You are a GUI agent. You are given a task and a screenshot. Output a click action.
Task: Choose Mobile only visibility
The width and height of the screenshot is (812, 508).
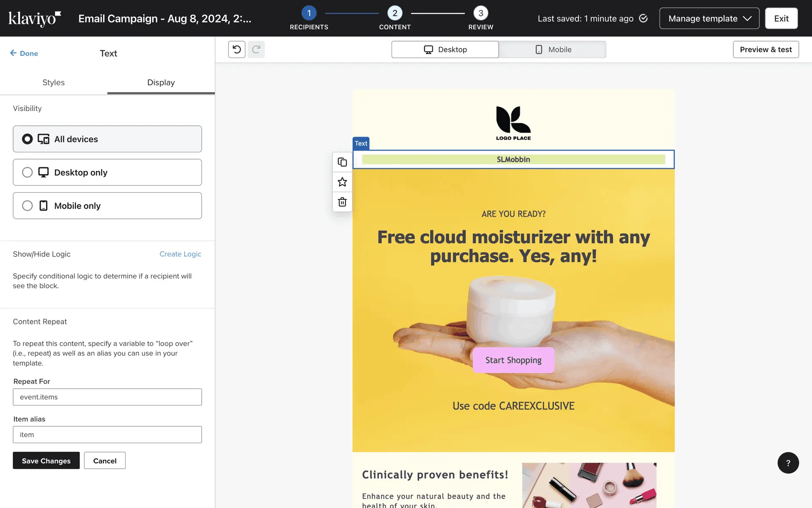pyautogui.click(x=107, y=206)
